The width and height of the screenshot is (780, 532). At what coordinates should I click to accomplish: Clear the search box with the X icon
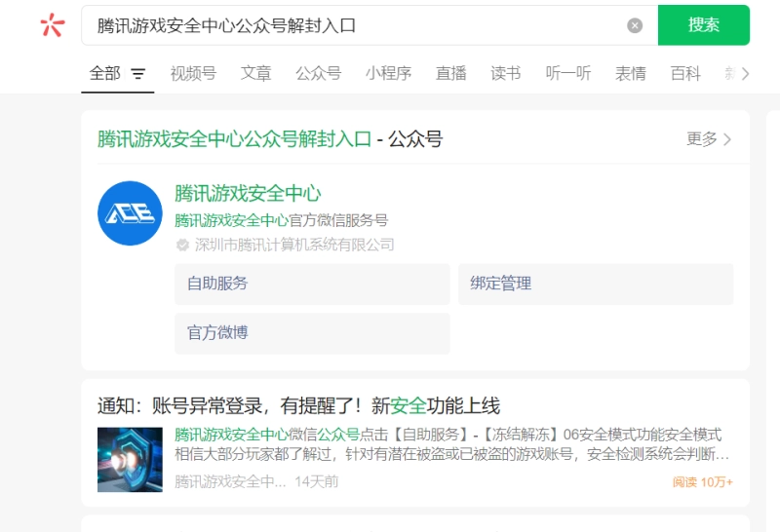click(635, 25)
